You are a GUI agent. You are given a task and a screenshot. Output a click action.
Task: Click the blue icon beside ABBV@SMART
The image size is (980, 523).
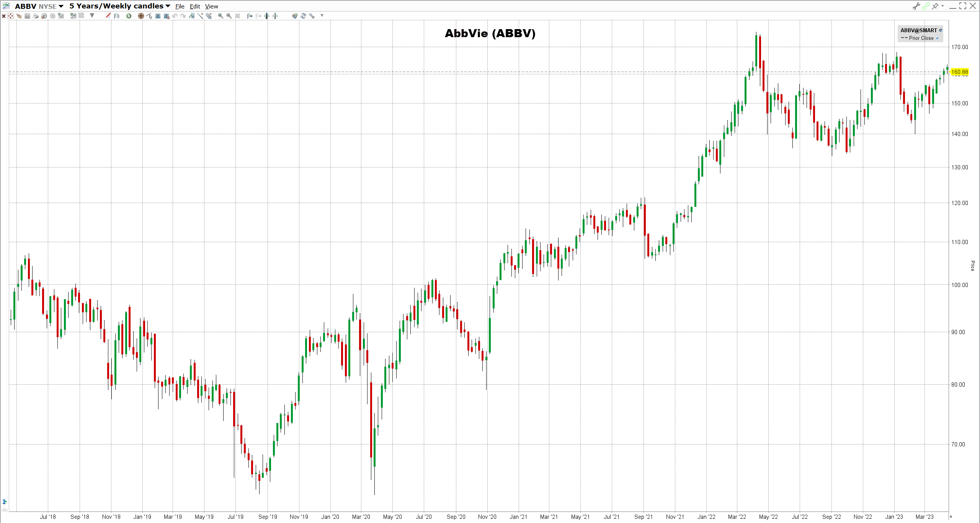[x=941, y=30]
